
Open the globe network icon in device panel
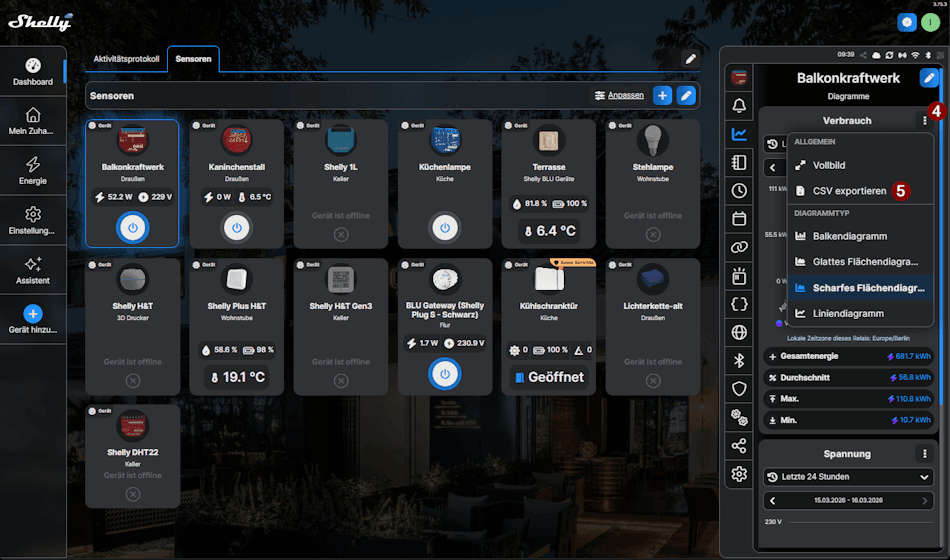coord(739,332)
